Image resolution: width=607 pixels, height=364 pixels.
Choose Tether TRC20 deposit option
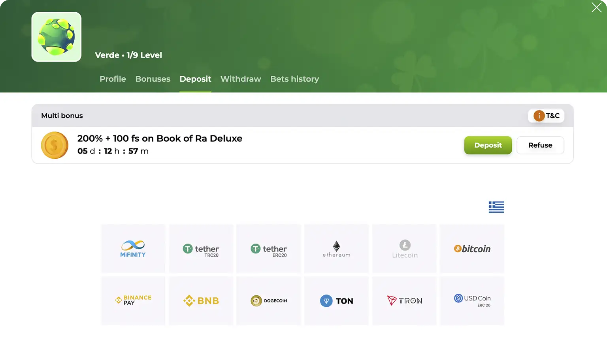click(x=201, y=249)
